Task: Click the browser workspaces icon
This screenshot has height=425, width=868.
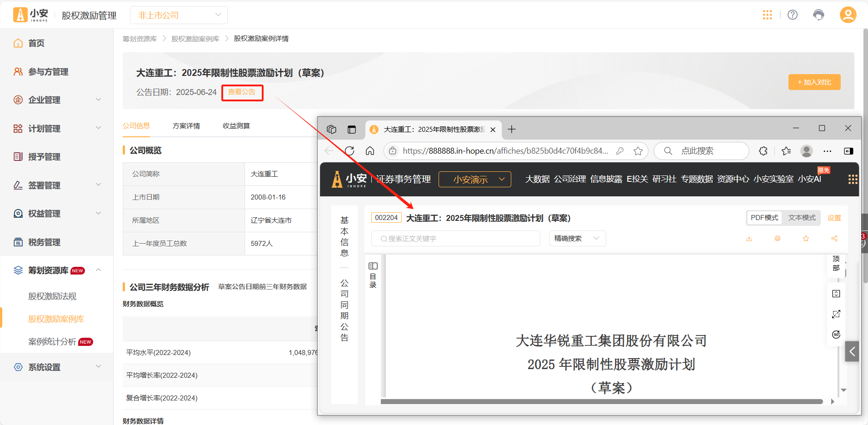Action: coord(332,130)
